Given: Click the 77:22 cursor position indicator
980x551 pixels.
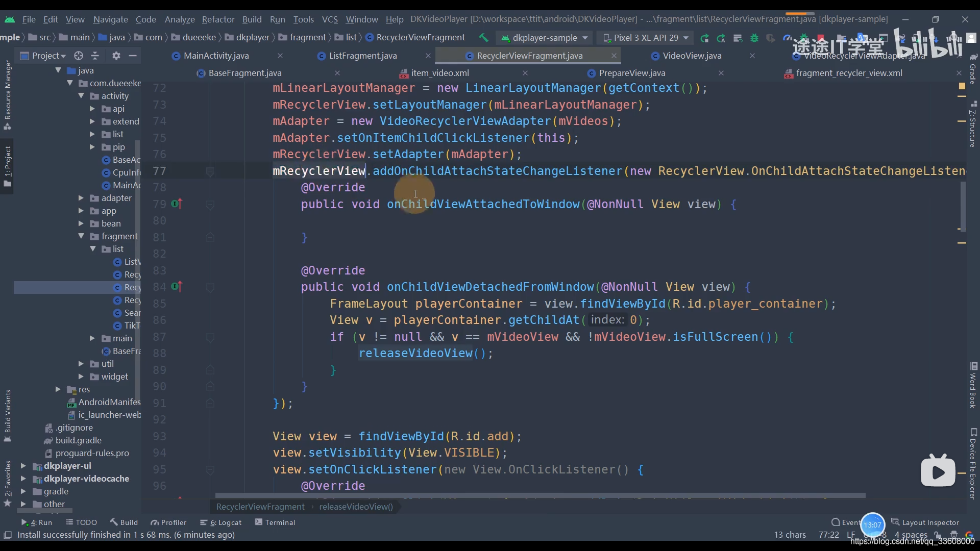Looking at the screenshot, I should click(x=828, y=535).
